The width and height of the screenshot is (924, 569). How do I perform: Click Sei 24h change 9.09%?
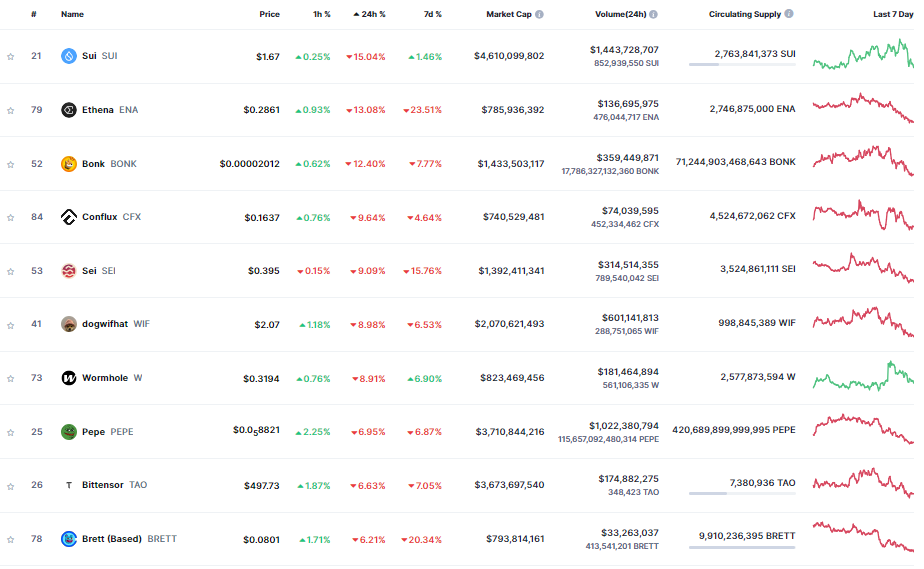[368, 271]
